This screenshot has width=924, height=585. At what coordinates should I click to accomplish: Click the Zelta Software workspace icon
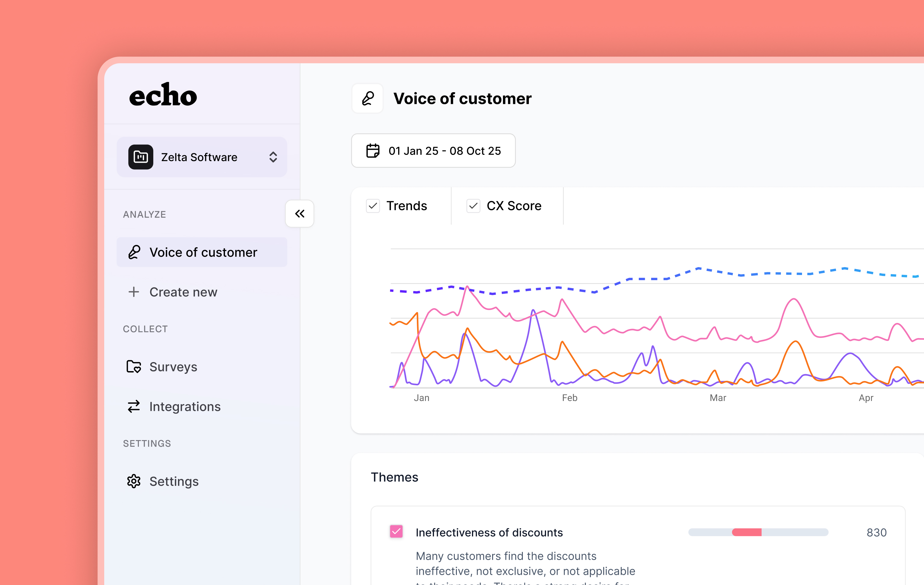pyautogui.click(x=140, y=157)
